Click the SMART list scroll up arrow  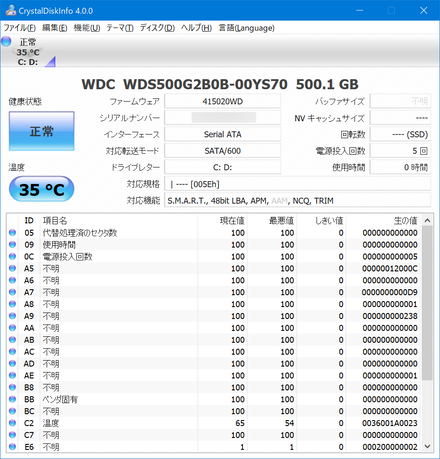click(x=428, y=221)
